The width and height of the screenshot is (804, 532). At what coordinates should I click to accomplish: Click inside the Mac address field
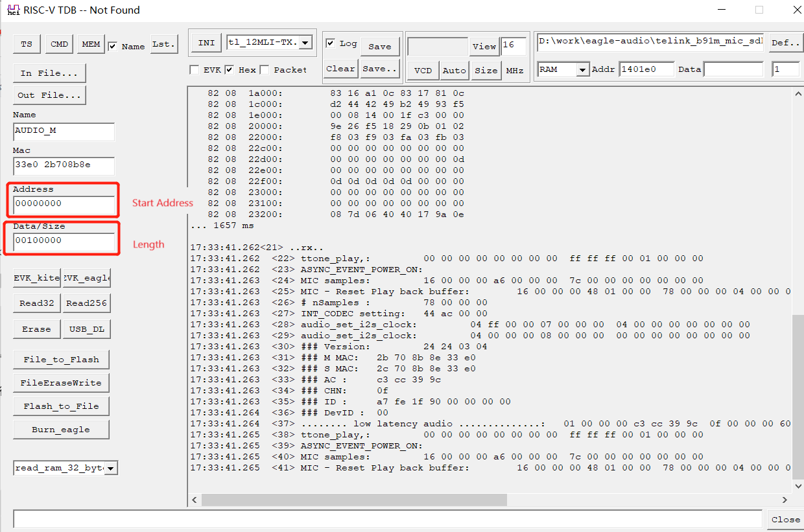point(64,167)
